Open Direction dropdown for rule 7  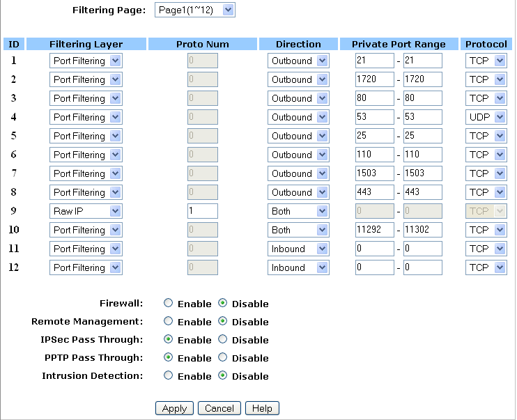point(298,173)
